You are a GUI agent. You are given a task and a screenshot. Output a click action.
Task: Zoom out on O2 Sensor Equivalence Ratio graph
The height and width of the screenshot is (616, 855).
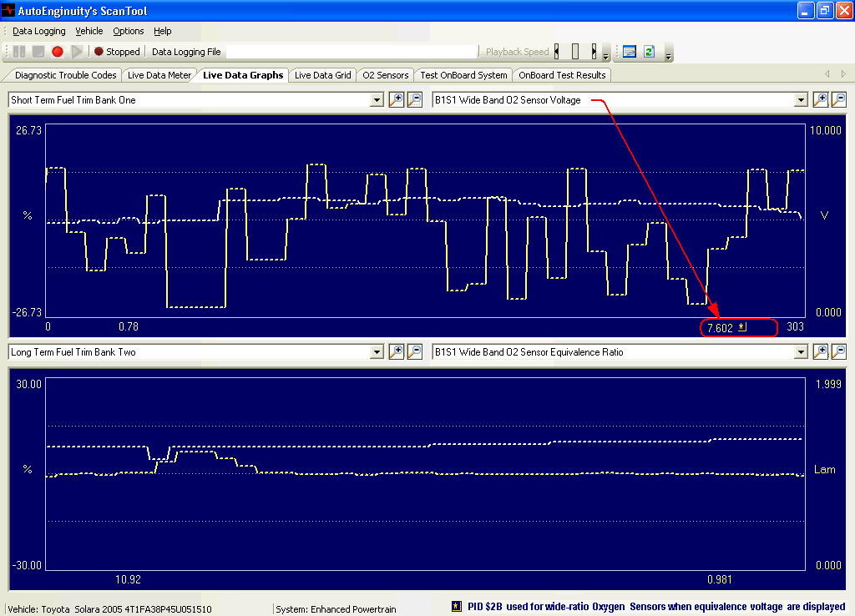[838, 352]
